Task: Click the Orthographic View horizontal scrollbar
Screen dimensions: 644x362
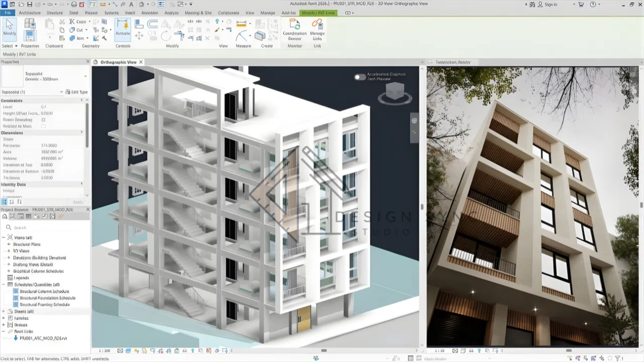Action: [x=324, y=350]
